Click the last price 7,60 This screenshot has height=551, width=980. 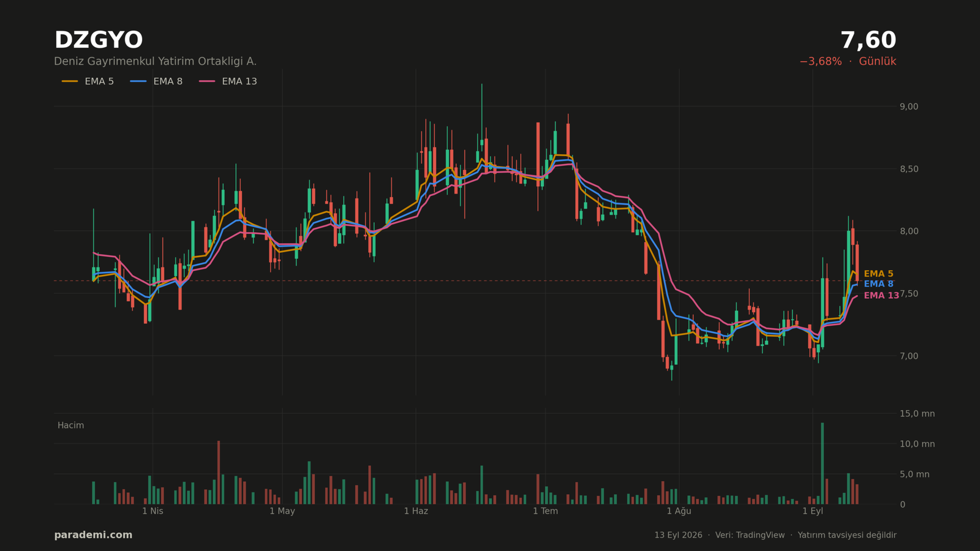[x=868, y=40]
